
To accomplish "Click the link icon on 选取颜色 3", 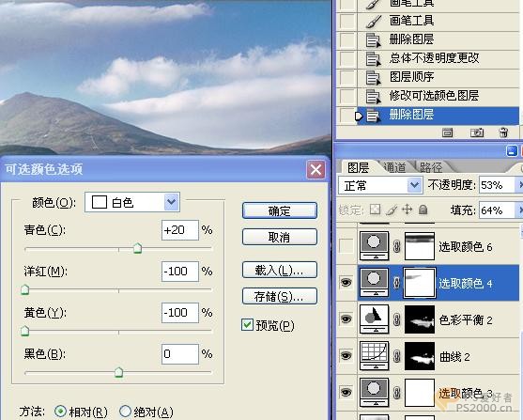I will (396, 393).
